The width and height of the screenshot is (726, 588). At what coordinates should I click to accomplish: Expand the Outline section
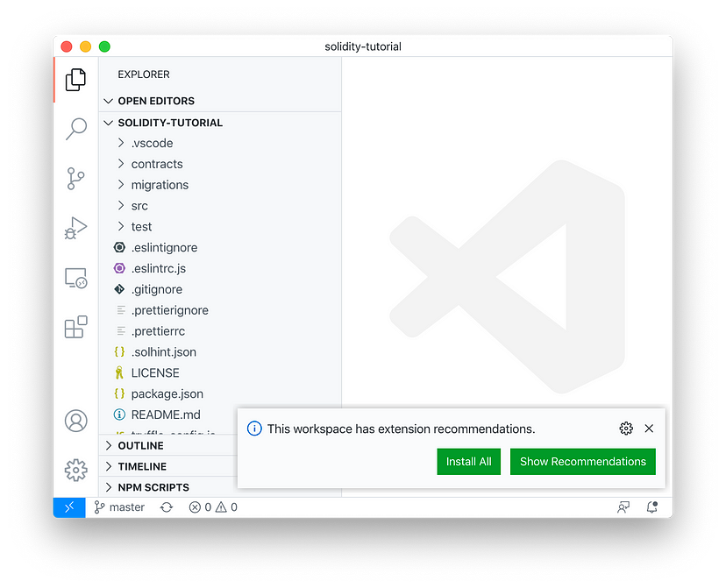[x=168, y=445]
